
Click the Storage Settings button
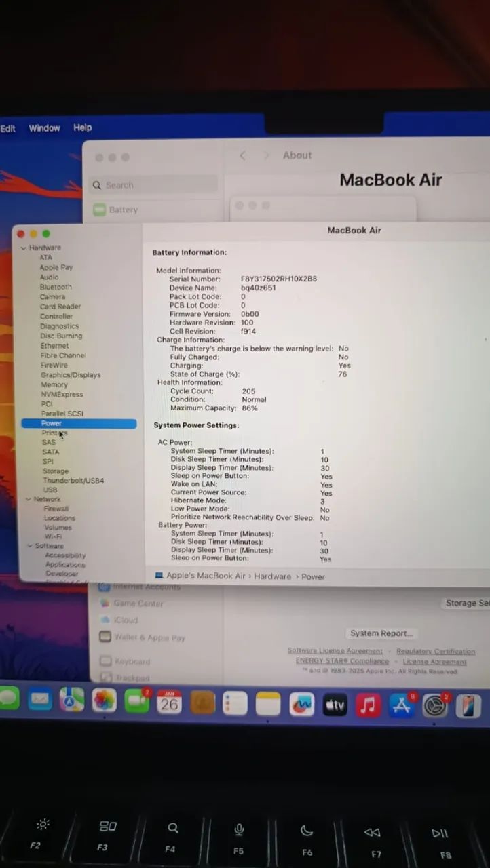[x=466, y=603]
